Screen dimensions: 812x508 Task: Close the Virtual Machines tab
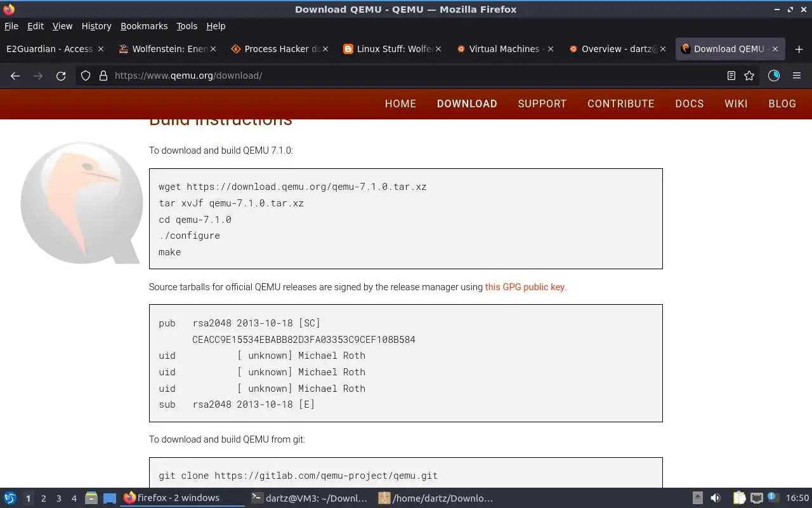coord(551,49)
